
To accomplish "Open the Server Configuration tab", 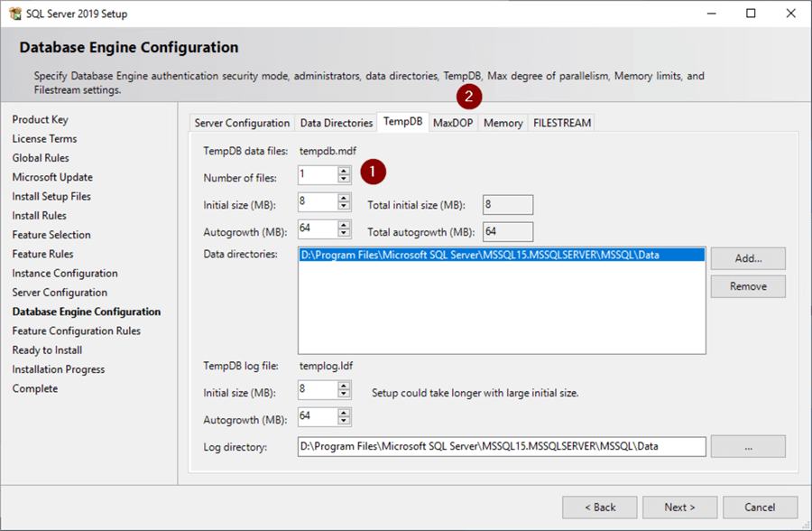I will [x=242, y=123].
